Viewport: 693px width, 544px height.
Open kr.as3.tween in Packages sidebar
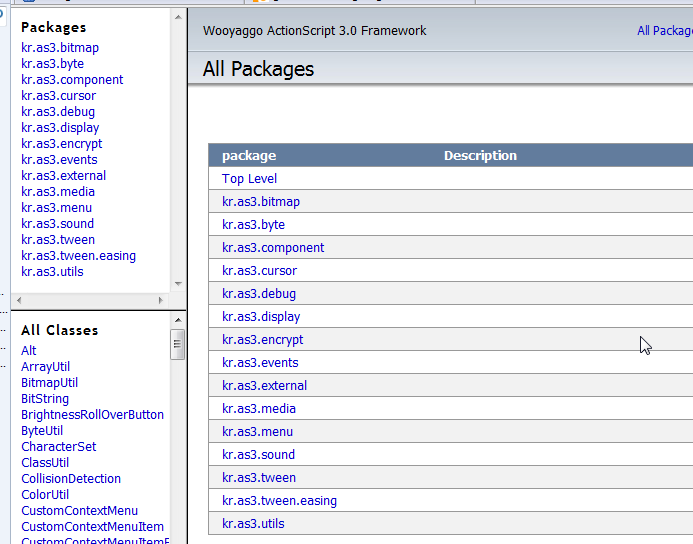pyautogui.click(x=58, y=240)
